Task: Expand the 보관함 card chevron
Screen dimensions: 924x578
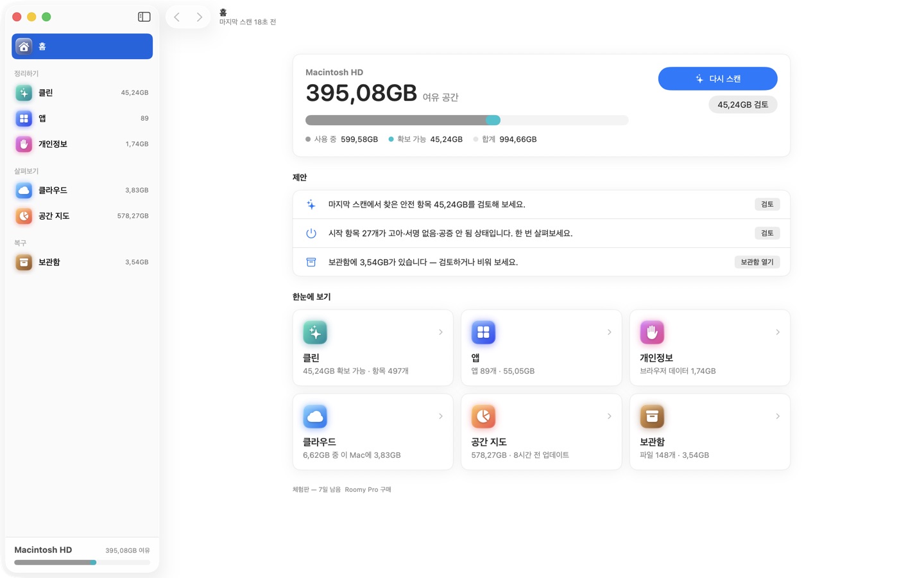Action: tap(778, 416)
